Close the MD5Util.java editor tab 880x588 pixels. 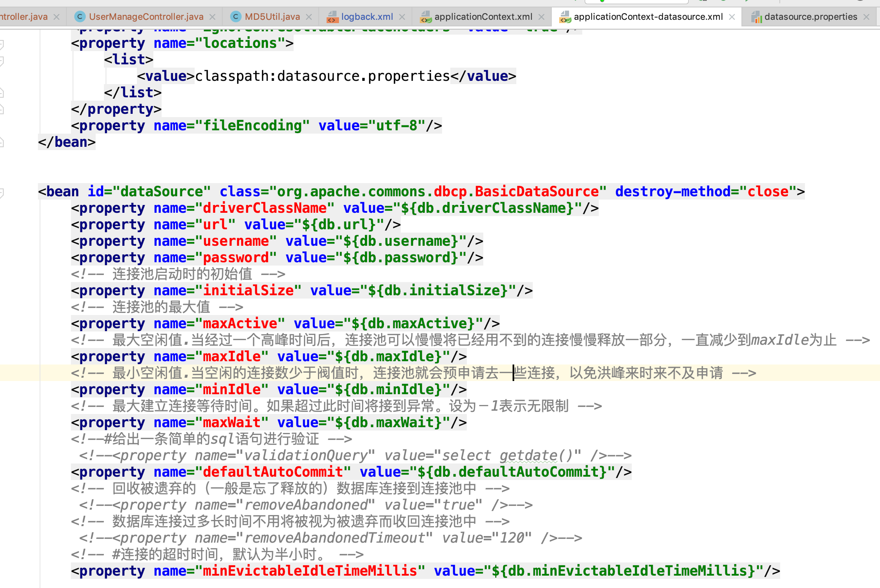(309, 17)
